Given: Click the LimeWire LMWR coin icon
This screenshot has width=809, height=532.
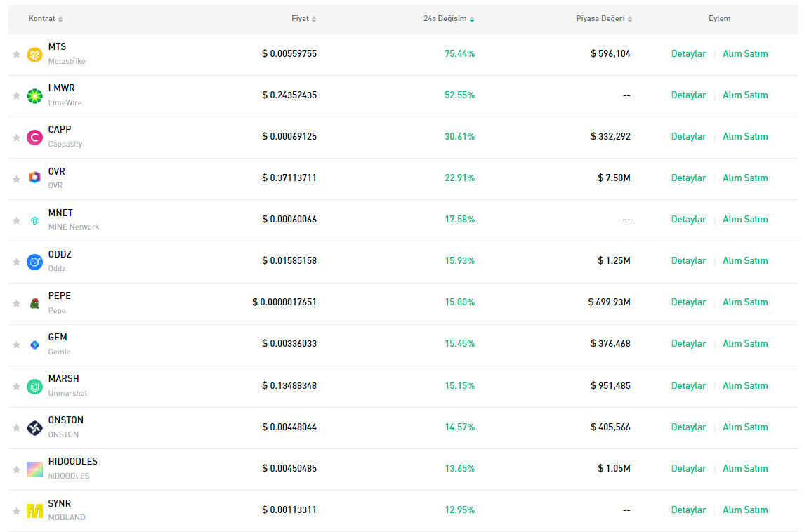Looking at the screenshot, I should point(34,96).
